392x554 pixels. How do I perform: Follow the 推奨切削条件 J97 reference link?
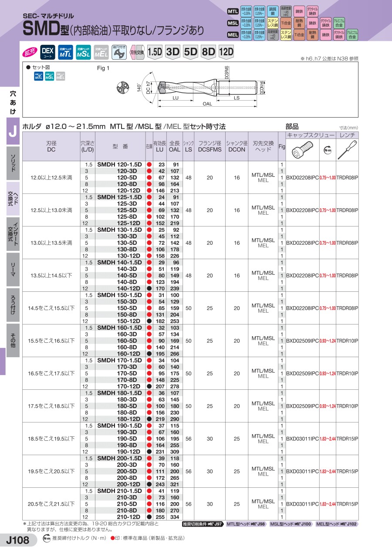tap(203, 524)
